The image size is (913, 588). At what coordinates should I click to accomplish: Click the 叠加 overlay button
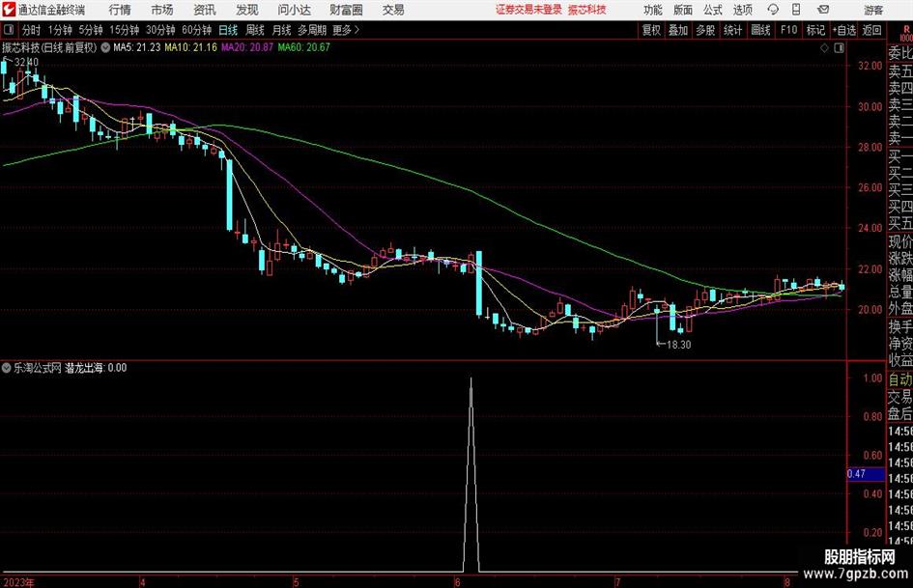pyautogui.click(x=678, y=30)
